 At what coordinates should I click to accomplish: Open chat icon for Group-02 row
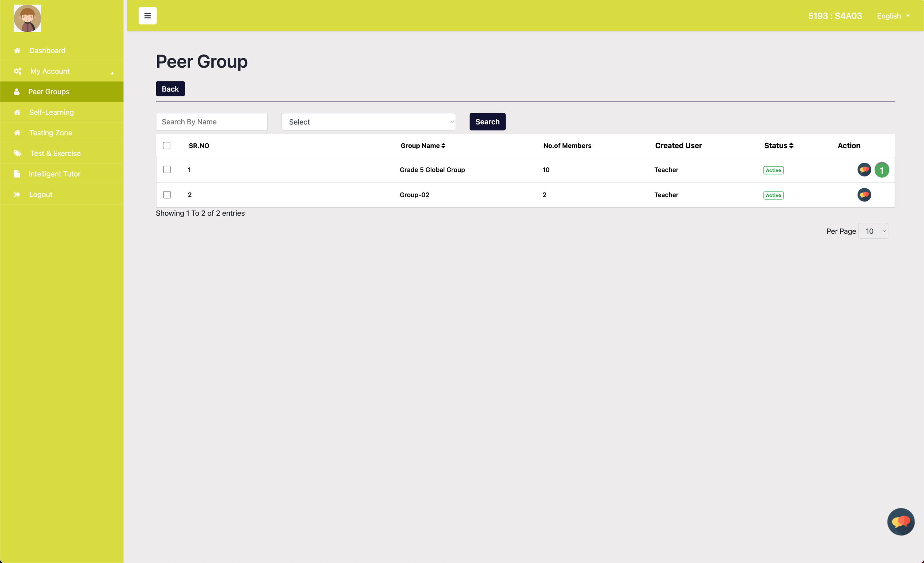pos(864,195)
